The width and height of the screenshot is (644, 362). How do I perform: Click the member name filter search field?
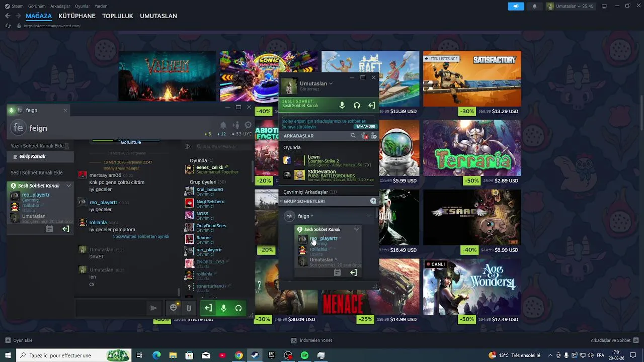coord(223,146)
